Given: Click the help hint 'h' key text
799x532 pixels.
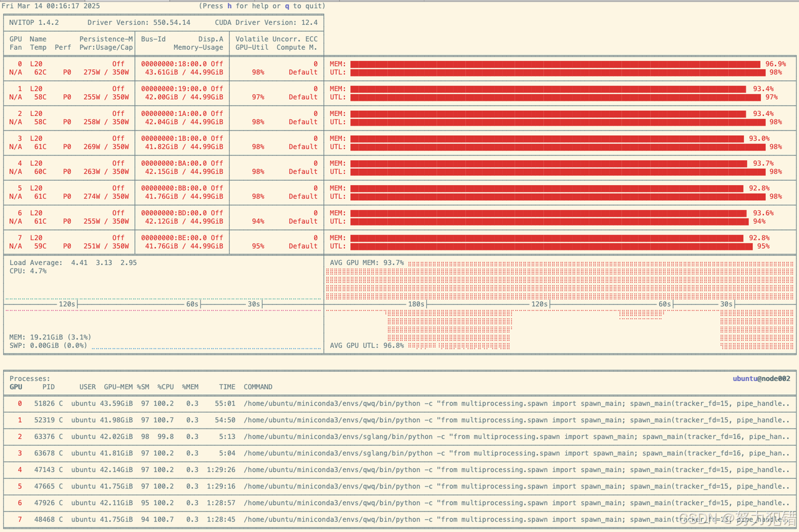Looking at the screenshot, I should coord(229,6).
